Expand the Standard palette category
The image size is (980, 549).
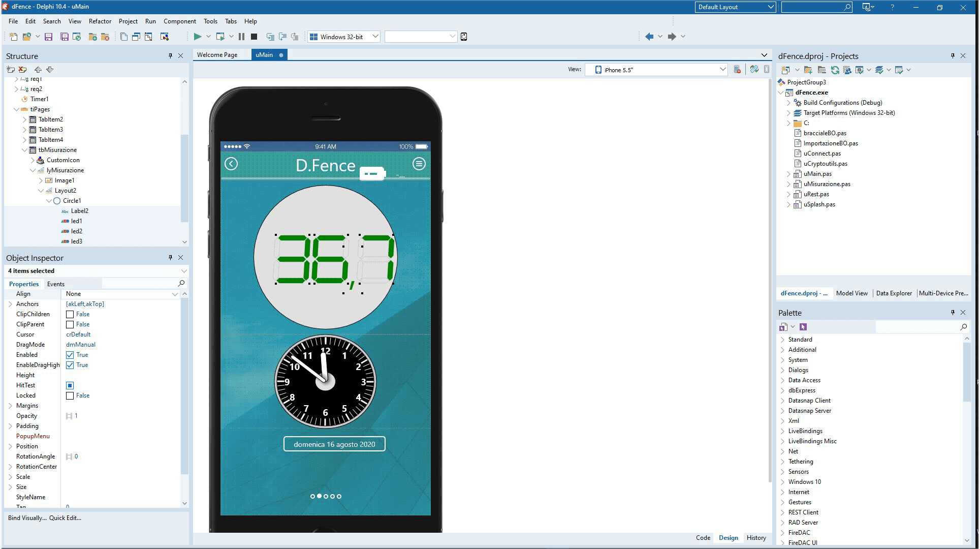[782, 340]
